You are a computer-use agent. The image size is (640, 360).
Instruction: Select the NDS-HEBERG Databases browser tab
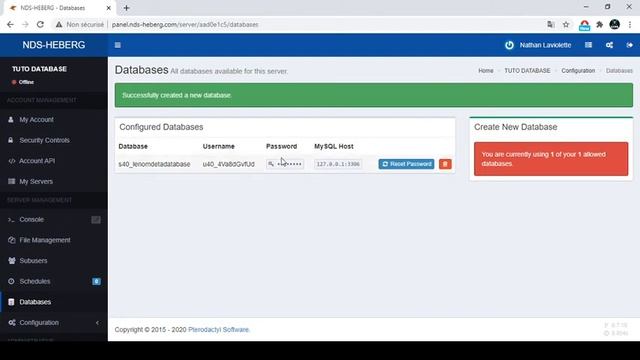point(60,8)
